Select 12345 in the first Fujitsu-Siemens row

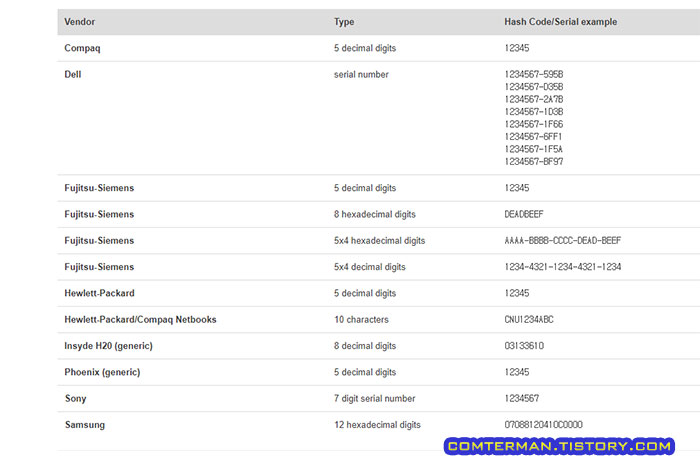(517, 188)
